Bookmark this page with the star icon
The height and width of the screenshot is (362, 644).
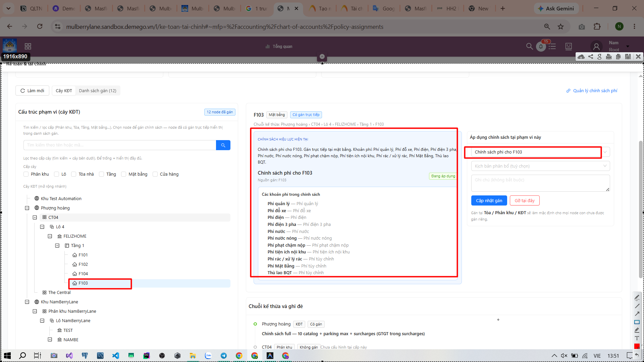pos(560,26)
